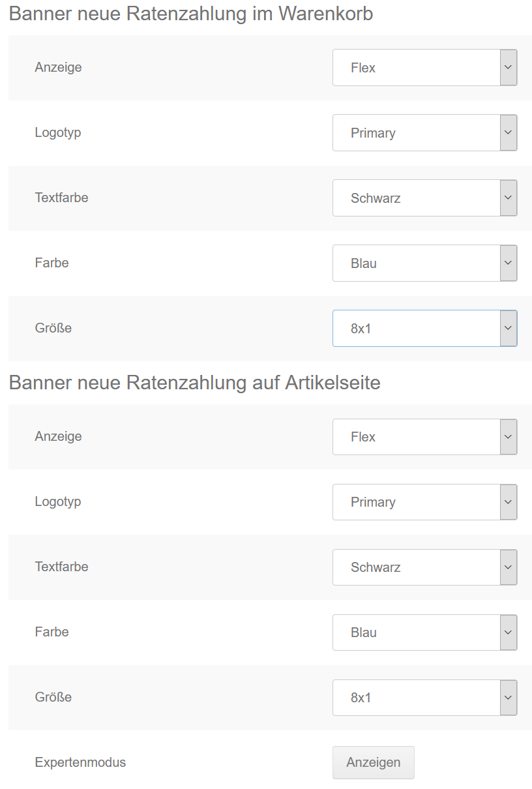Click the arrow icon on the Logotyp field
The width and height of the screenshot is (532, 789).
[x=508, y=132]
